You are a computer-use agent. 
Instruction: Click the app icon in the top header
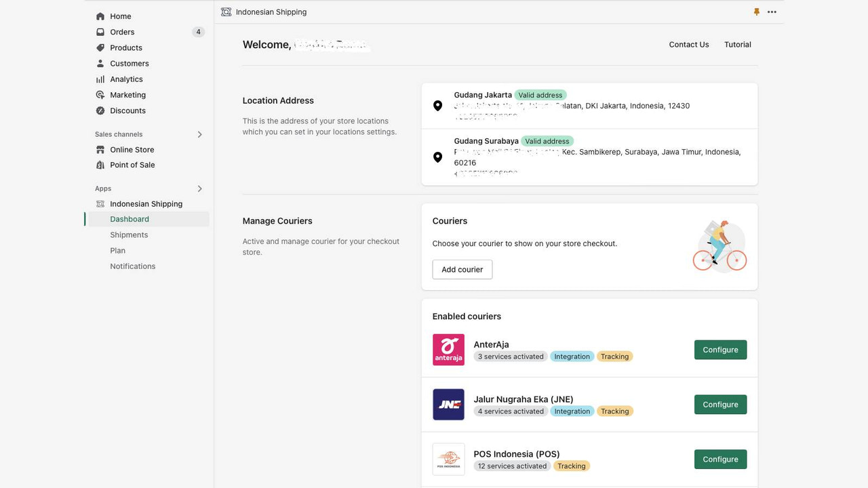226,12
